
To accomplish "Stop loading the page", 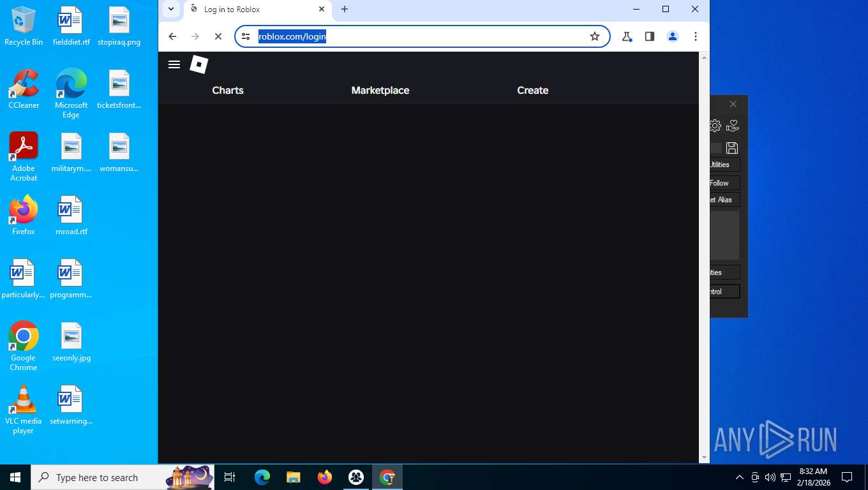I will coord(218,36).
